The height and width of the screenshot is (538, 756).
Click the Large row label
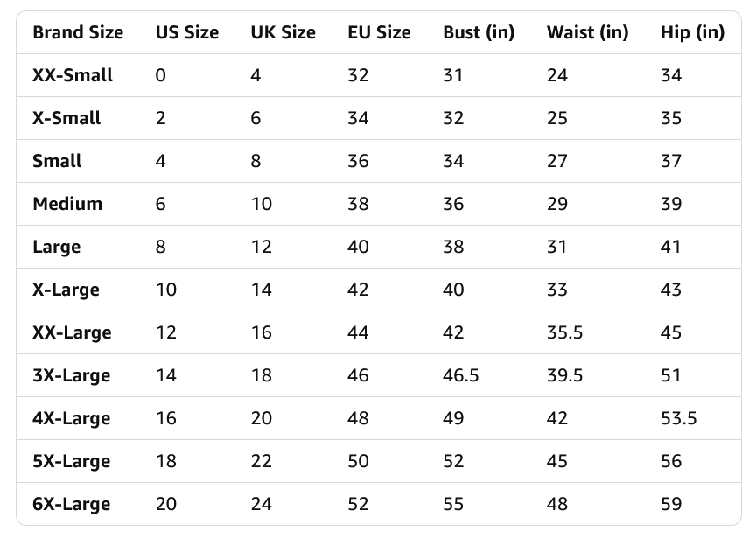pos(56,247)
